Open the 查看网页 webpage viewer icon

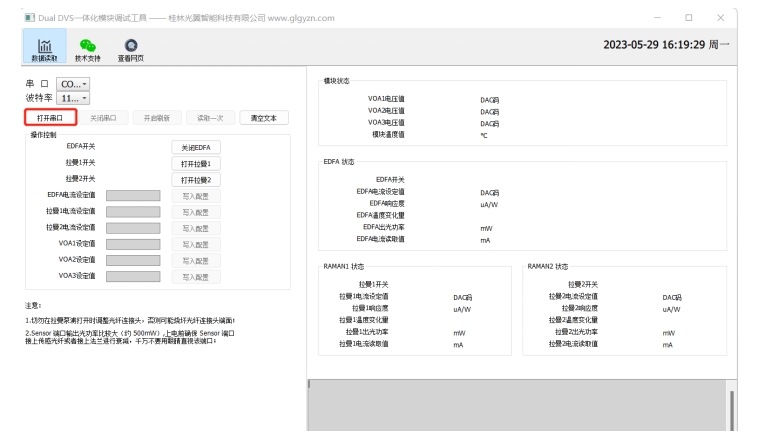(131, 50)
